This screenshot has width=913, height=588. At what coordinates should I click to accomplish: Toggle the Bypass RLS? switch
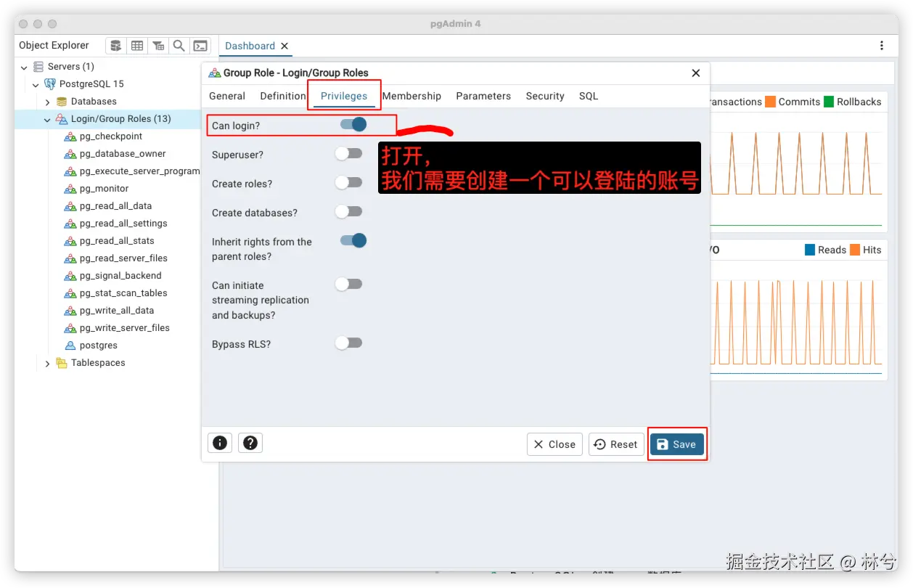pos(348,343)
